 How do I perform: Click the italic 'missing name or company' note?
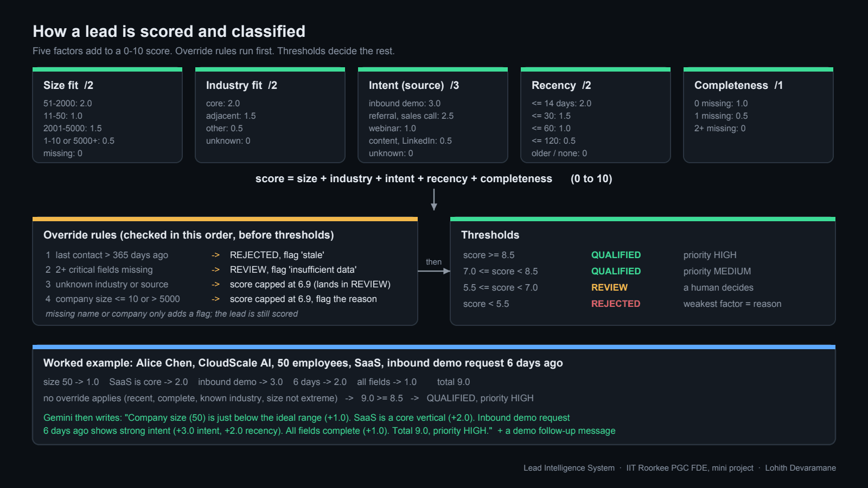(172, 313)
